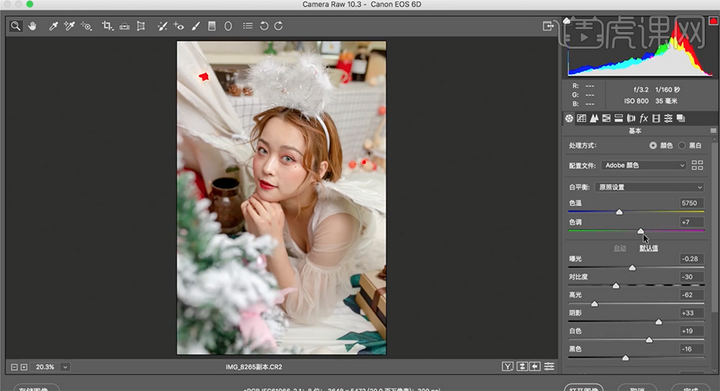This screenshot has width=720, height=391.
Task: Select the Transform tool
Action: 141,26
